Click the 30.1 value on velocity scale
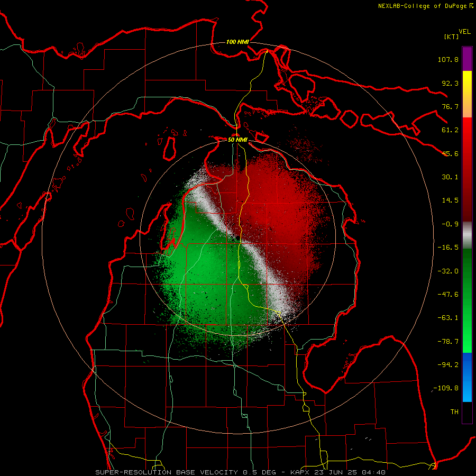 (450, 177)
